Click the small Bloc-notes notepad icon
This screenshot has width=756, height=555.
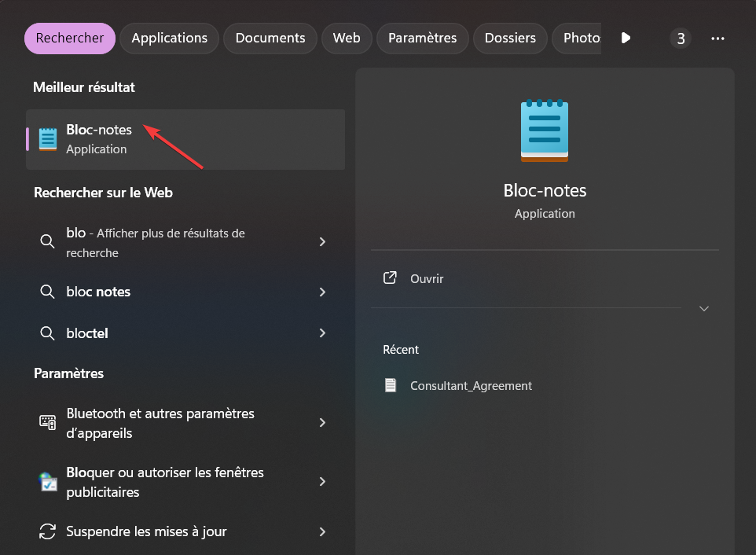point(48,139)
